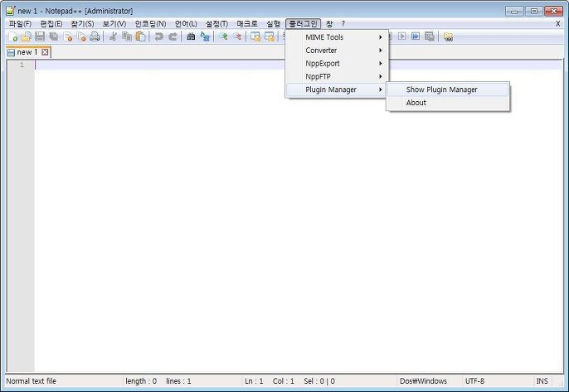
Task: Click line number 1 in the margin
Action: coord(22,65)
